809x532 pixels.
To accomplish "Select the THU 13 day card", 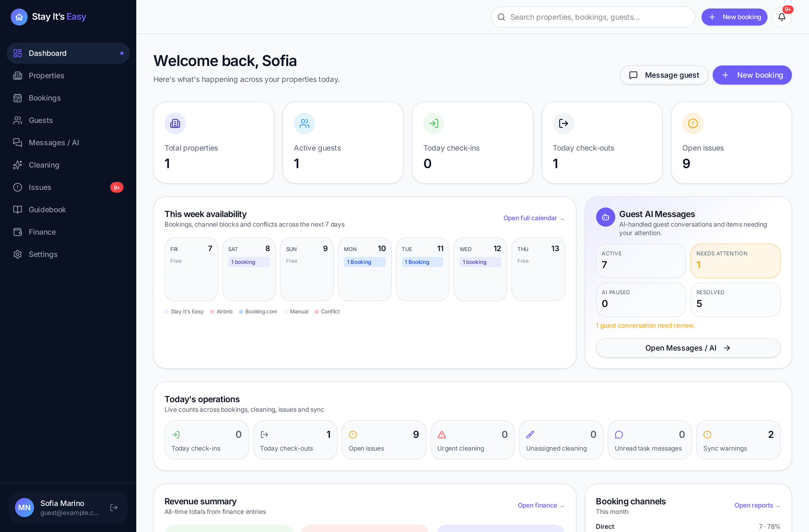I will pyautogui.click(x=538, y=269).
